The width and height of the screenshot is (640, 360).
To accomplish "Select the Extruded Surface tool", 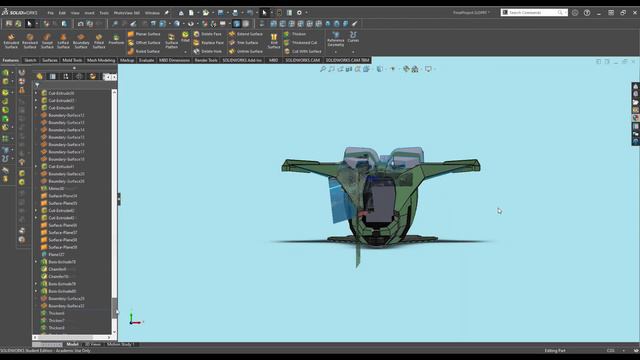I will (x=11, y=41).
